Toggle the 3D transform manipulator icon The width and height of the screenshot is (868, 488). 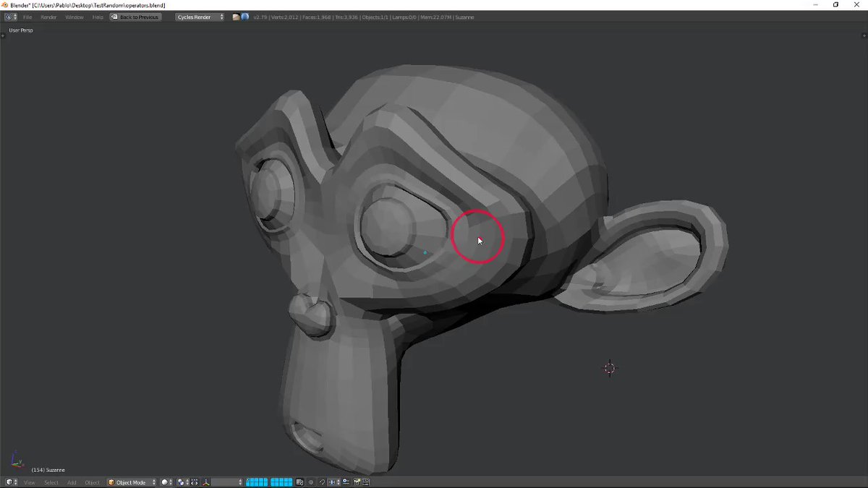coord(206,482)
